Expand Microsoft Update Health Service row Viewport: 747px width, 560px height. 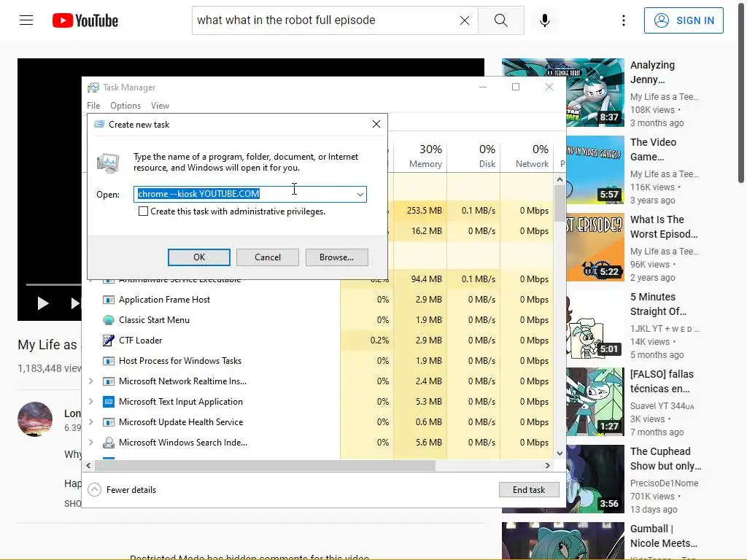(91, 422)
